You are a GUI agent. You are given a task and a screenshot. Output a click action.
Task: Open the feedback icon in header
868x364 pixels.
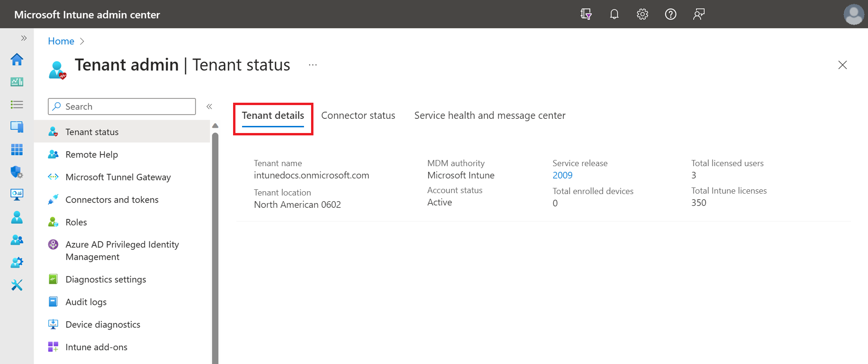coord(699,14)
